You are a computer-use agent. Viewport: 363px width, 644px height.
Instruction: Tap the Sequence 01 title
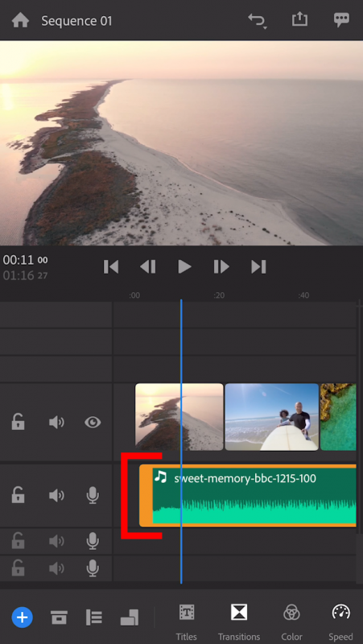(x=76, y=21)
